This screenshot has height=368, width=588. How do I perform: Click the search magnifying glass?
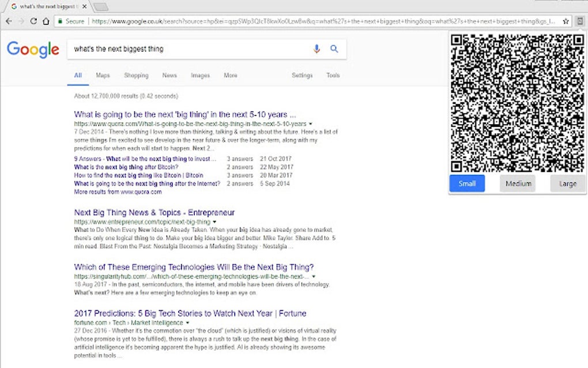(334, 49)
